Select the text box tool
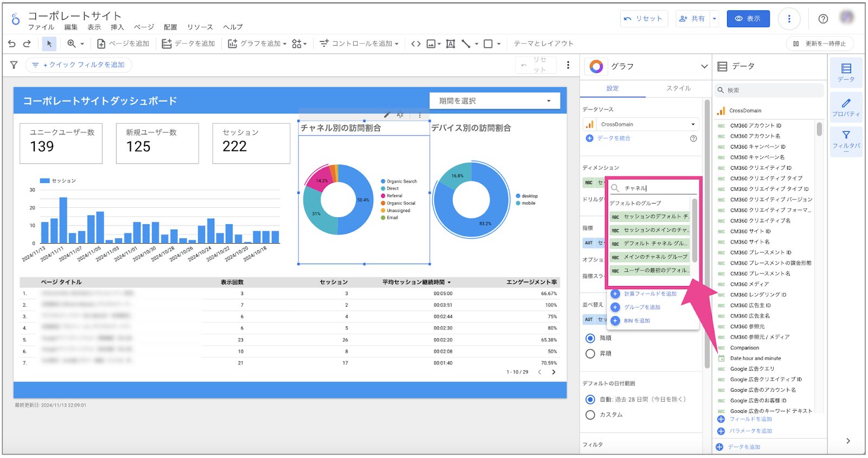The height and width of the screenshot is (458, 868). tap(450, 44)
